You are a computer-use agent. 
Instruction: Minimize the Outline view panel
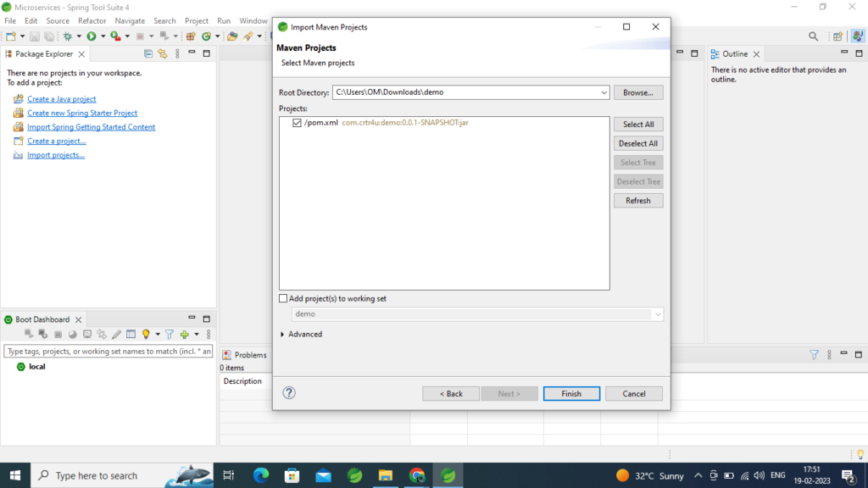[844, 53]
